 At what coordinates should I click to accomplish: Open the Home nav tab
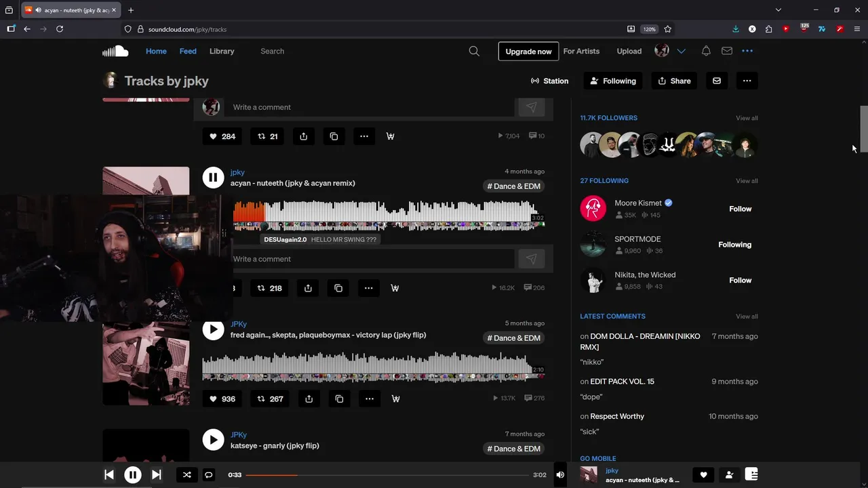tap(156, 51)
